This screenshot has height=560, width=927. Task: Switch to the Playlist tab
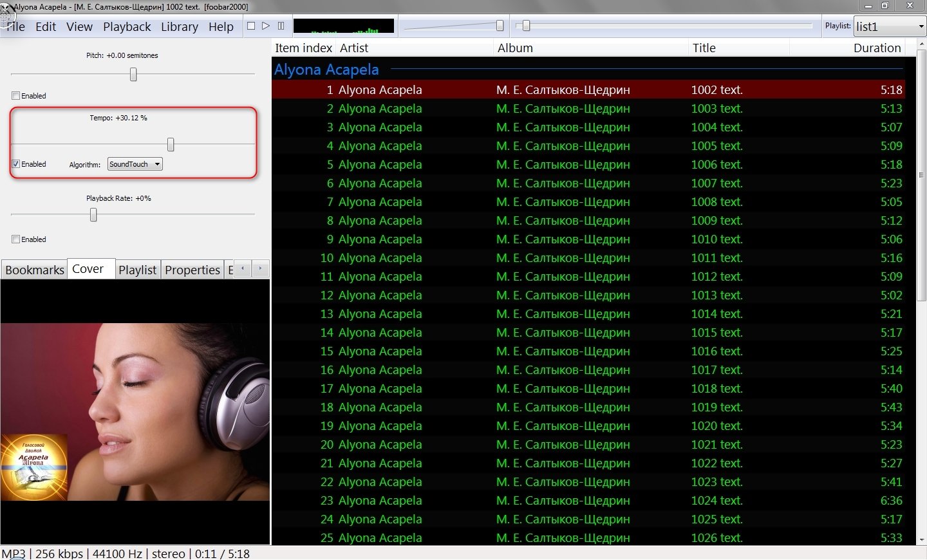[138, 270]
